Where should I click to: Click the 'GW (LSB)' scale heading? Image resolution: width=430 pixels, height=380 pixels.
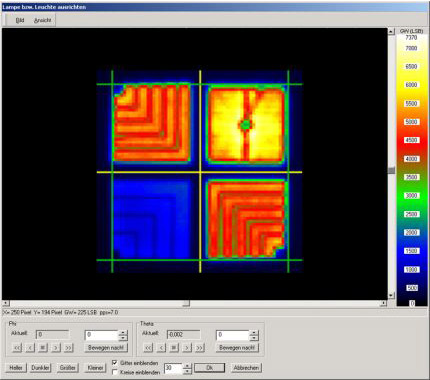click(x=411, y=31)
